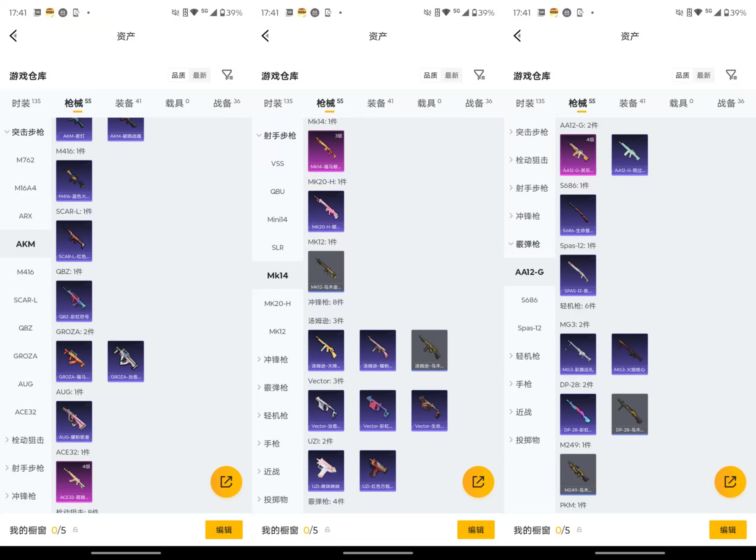Select the level-3 Mk14-福马献 skin icon
The width and height of the screenshot is (756, 560).
(326, 151)
